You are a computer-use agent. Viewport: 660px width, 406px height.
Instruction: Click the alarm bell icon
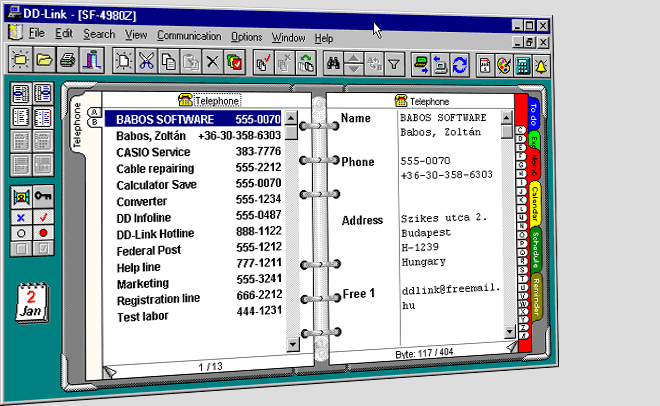click(543, 62)
